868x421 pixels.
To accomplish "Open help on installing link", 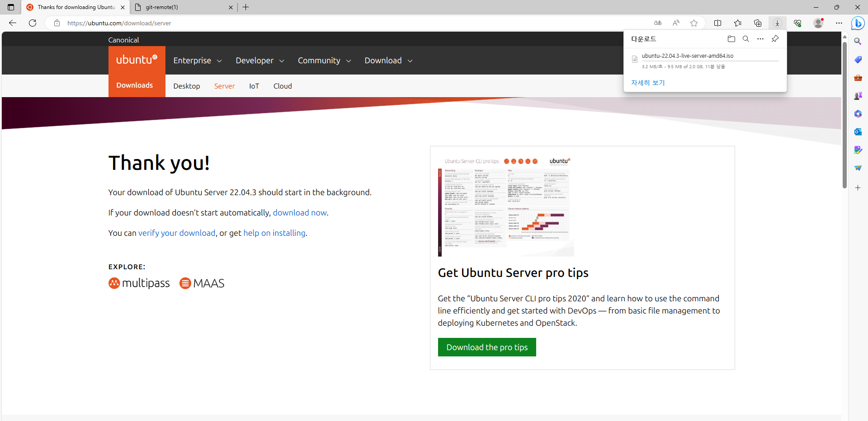I will tap(274, 233).
